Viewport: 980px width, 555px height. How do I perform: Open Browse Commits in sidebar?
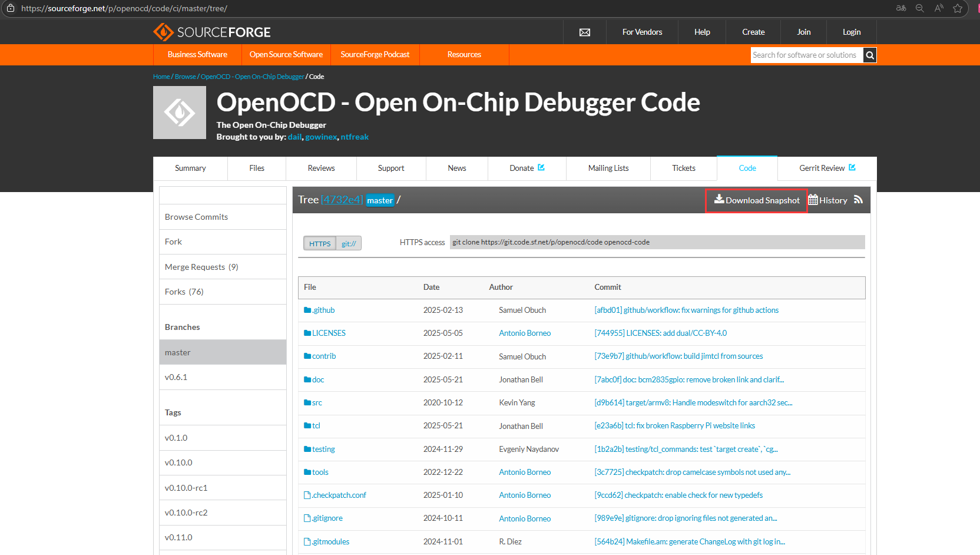click(223, 217)
